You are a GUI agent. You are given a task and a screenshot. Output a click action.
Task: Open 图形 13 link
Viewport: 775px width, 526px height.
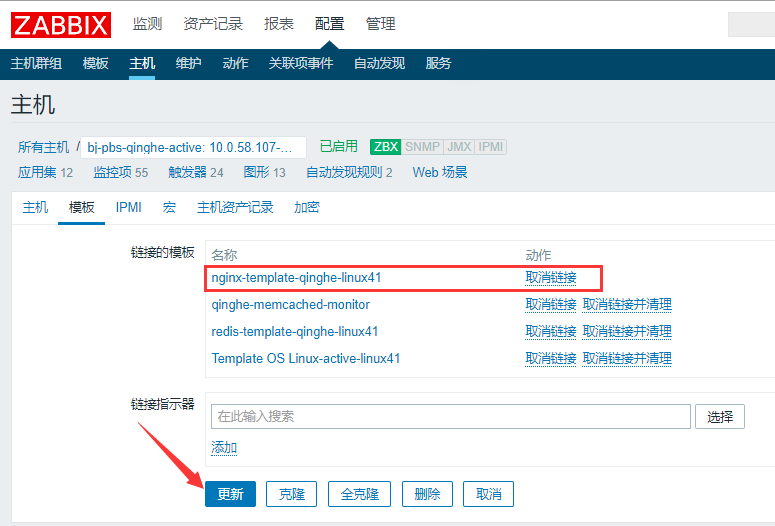coord(264,173)
